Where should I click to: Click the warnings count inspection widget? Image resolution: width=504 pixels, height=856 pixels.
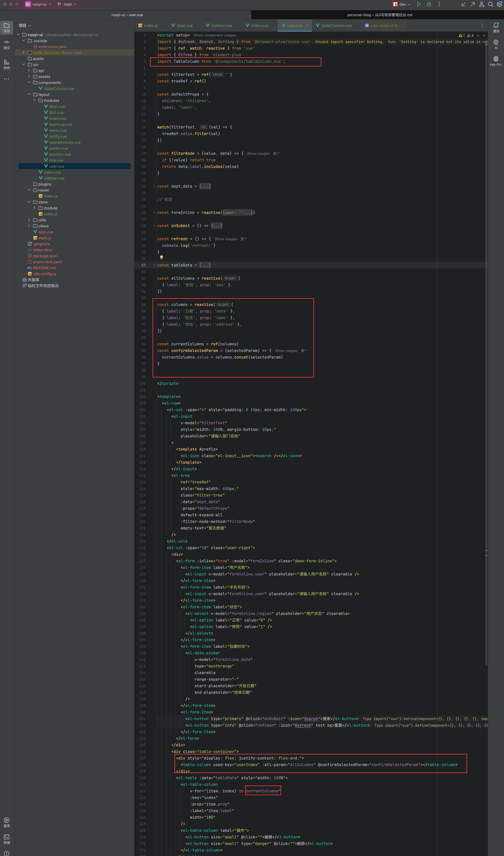466,35
